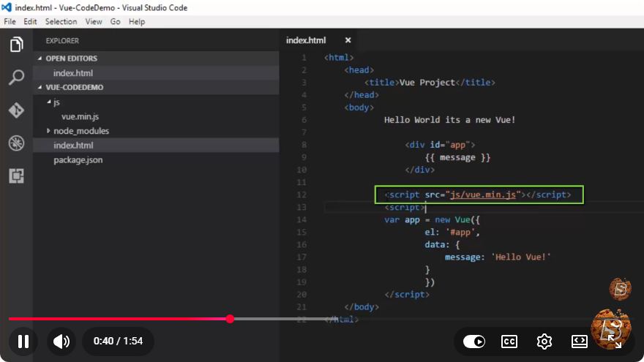Open the Extensions icon in activity bar

tap(16, 176)
